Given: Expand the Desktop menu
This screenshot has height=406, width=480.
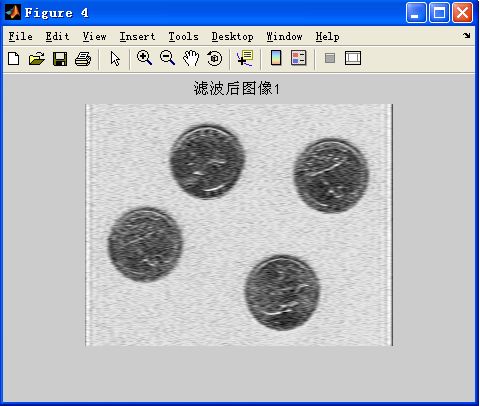Looking at the screenshot, I should [x=233, y=36].
